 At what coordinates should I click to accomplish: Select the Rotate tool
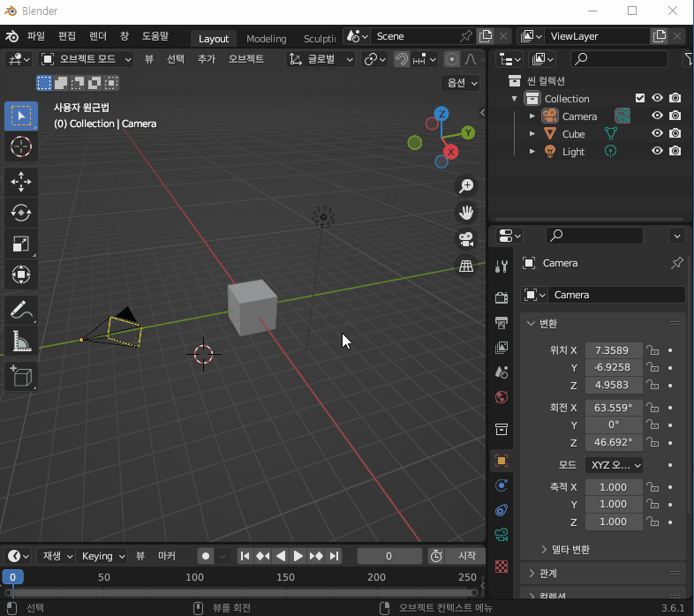[x=21, y=213]
